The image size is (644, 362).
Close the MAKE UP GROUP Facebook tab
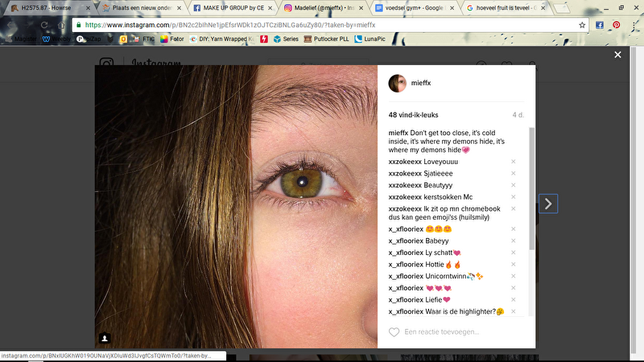270,8
